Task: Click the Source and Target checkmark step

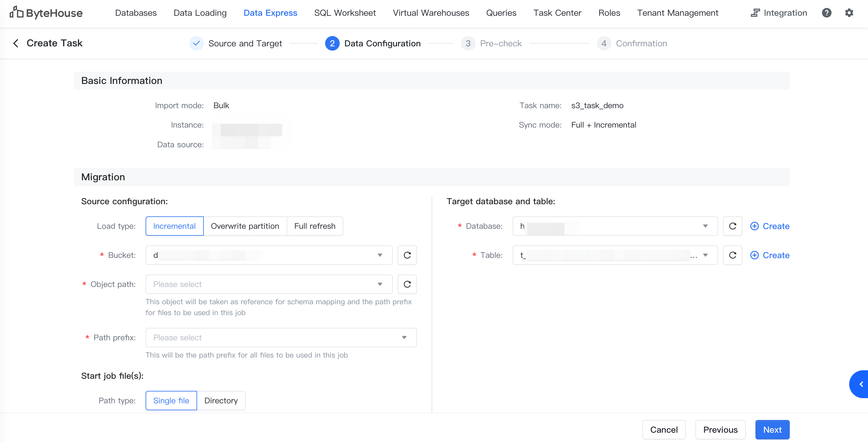Action: pos(197,43)
